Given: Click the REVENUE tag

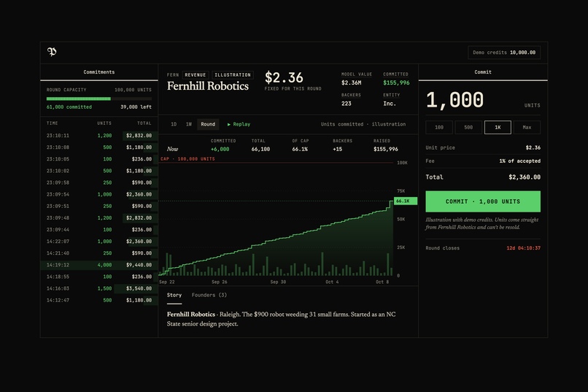Looking at the screenshot, I should tap(195, 75).
